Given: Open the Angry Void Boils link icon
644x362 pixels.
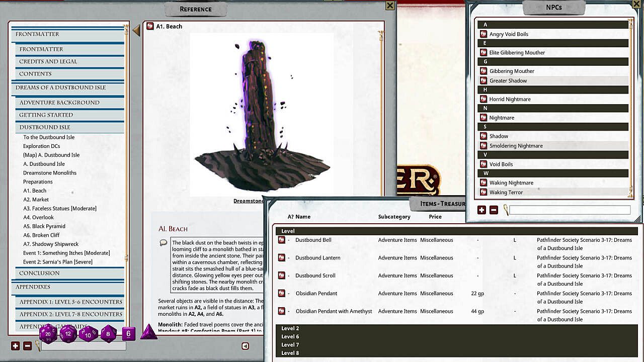Looking at the screenshot, I should 483,34.
